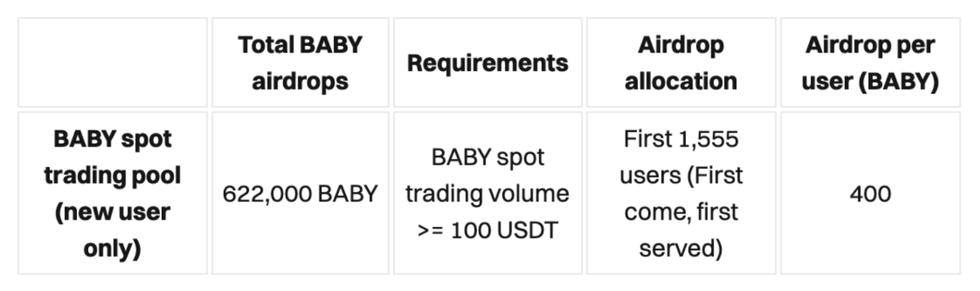
Task: Click 'user (BABY)' line in last header
Action: [870, 81]
